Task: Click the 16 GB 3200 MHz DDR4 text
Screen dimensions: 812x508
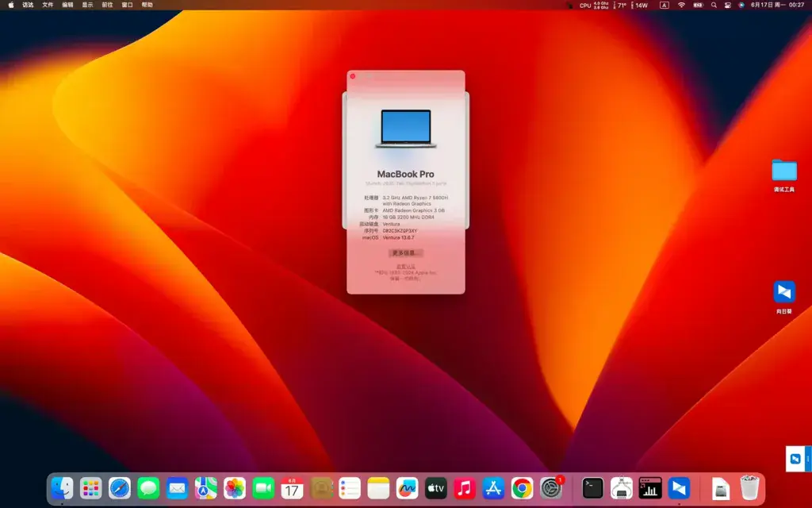Action: pos(408,217)
